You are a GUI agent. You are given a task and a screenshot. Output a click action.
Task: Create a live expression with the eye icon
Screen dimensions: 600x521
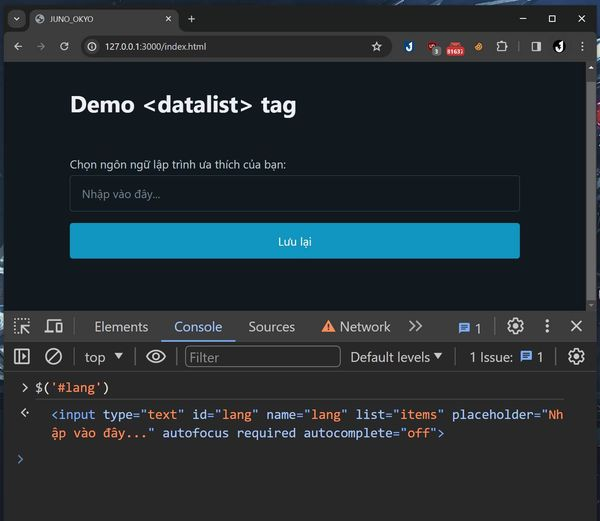pyautogui.click(x=156, y=357)
